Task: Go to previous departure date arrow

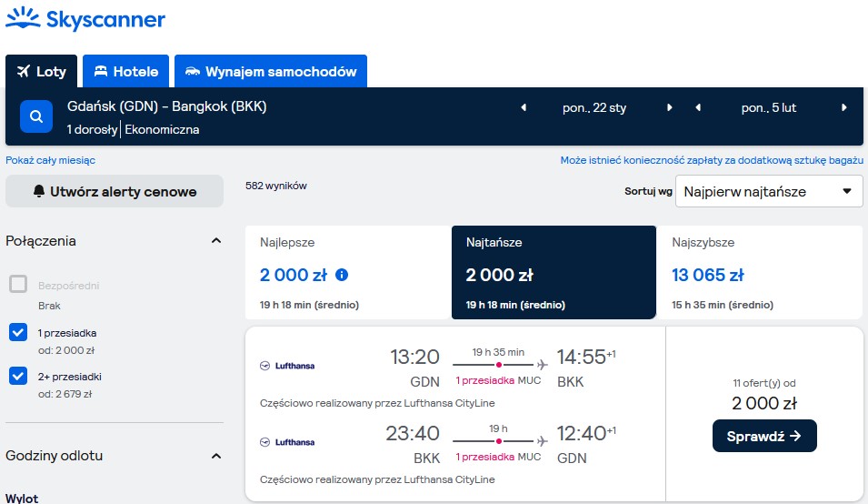Action: pyautogui.click(x=524, y=107)
